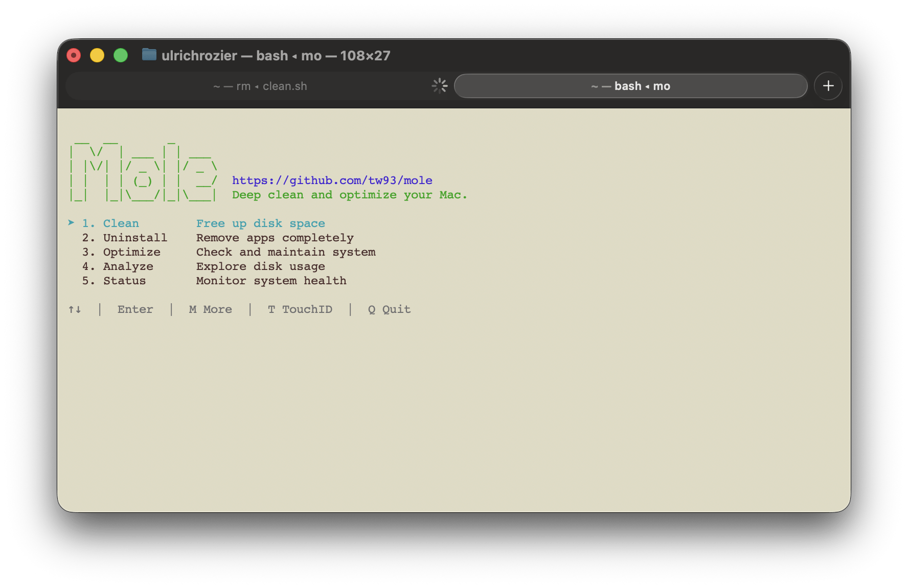
Task: Choose Status to monitor system health
Action: tap(124, 281)
